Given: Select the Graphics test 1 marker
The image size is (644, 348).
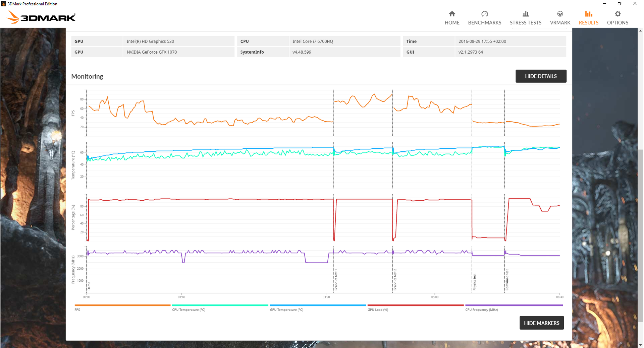Looking at the screenshot, I should point(336,280).
